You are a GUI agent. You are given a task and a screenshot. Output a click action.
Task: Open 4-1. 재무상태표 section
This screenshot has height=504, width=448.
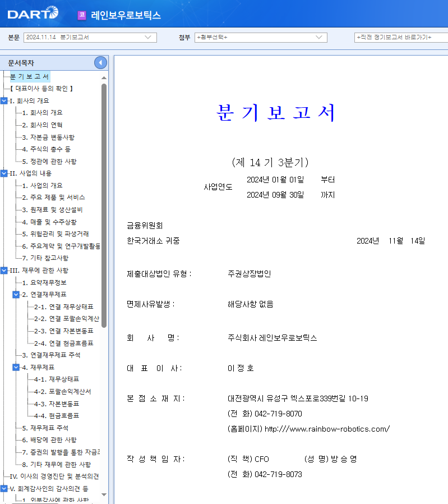click(57, 379)
